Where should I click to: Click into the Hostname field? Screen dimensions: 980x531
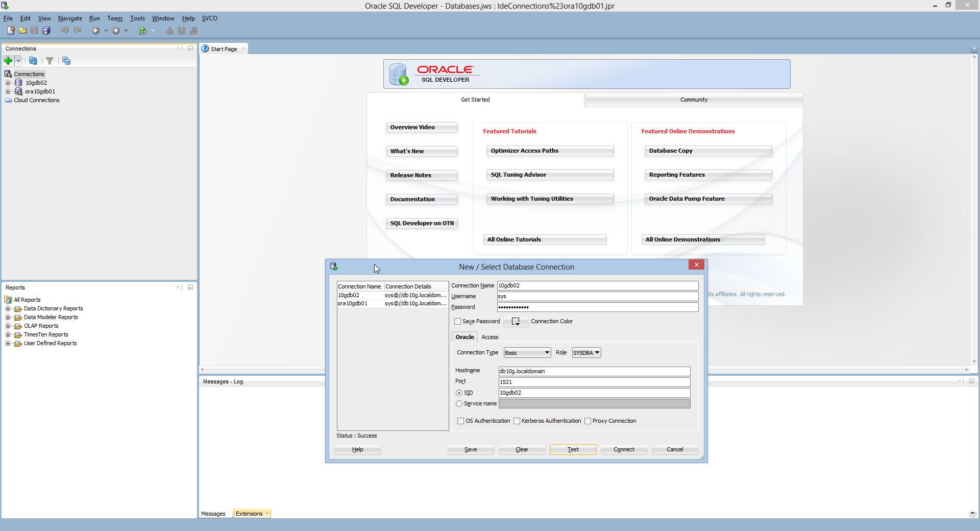(594, 372)
